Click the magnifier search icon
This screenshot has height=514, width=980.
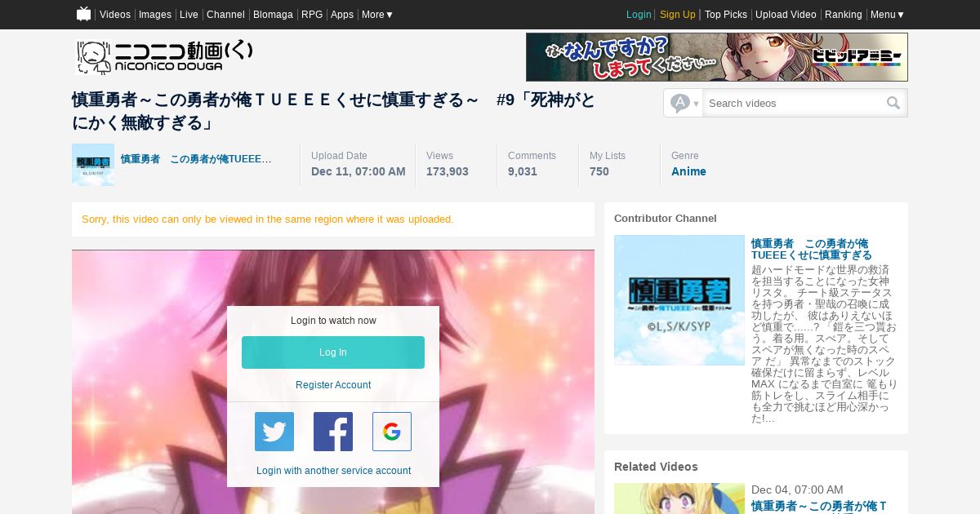[x=893, y=103]
